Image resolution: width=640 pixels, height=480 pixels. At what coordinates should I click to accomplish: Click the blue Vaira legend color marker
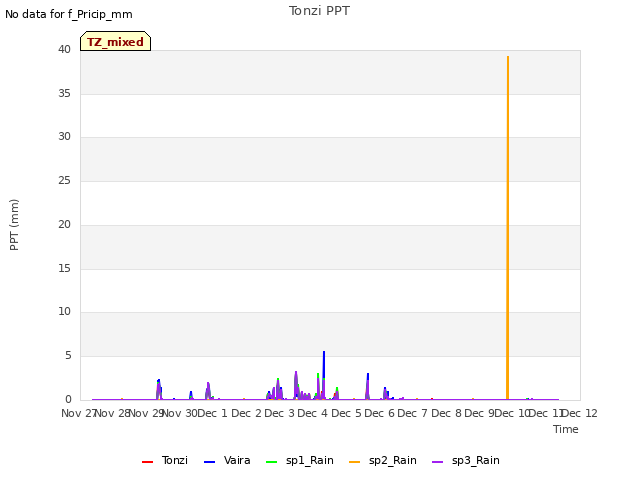(x=209, y=462)
